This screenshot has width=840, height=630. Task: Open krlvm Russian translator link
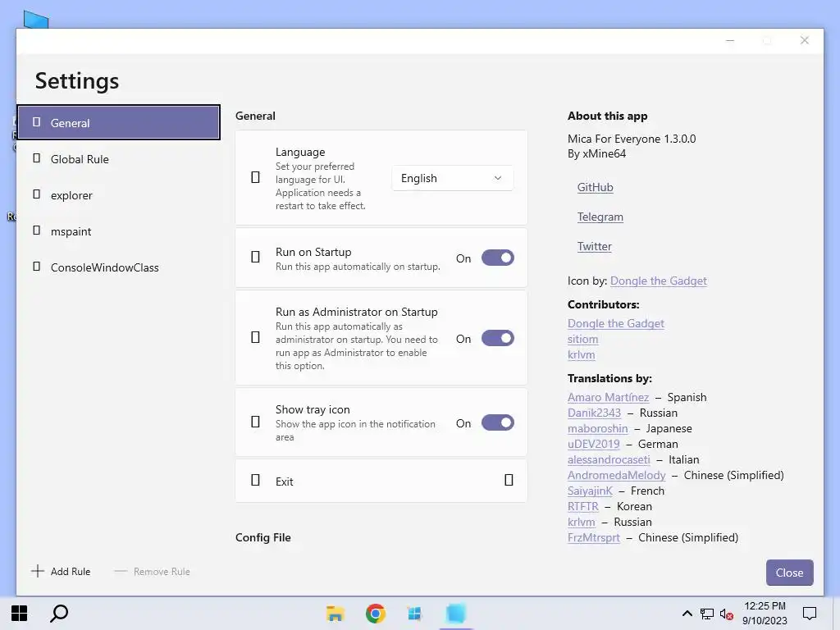582,522
